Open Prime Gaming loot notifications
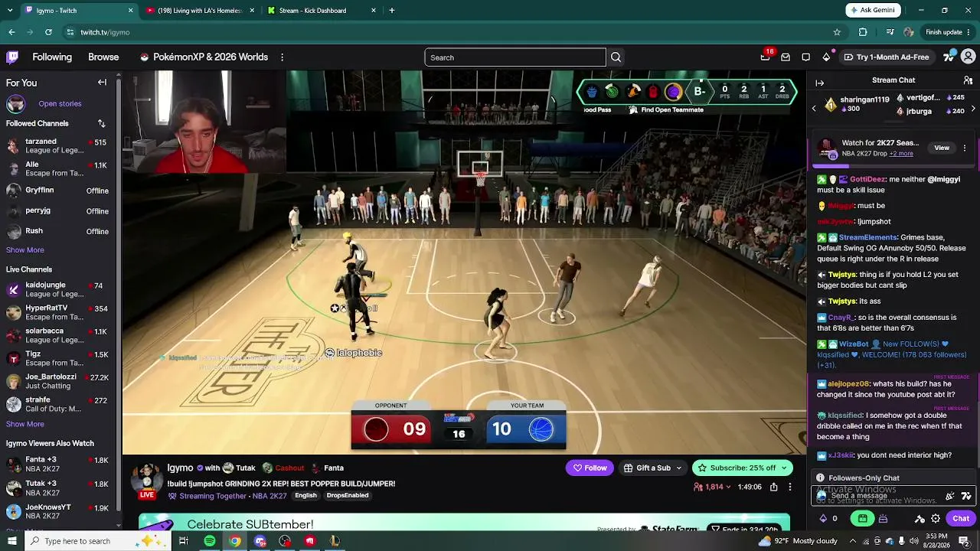This screenshot has width=980, height=551. [765, 57]
